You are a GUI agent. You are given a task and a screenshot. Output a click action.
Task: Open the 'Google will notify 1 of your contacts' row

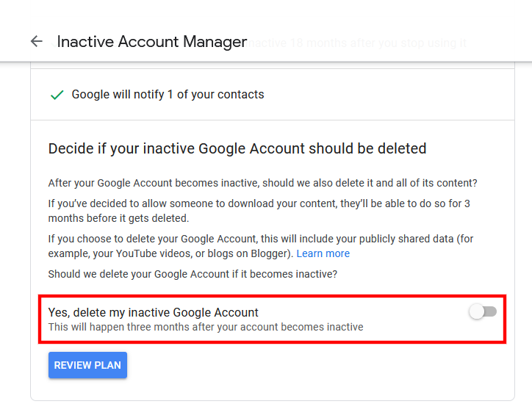tap(273, 95)
